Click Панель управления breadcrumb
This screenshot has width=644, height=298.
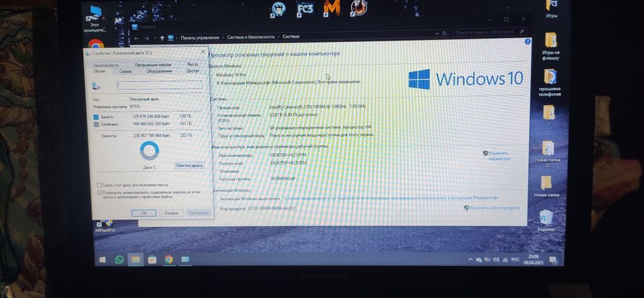200,37
